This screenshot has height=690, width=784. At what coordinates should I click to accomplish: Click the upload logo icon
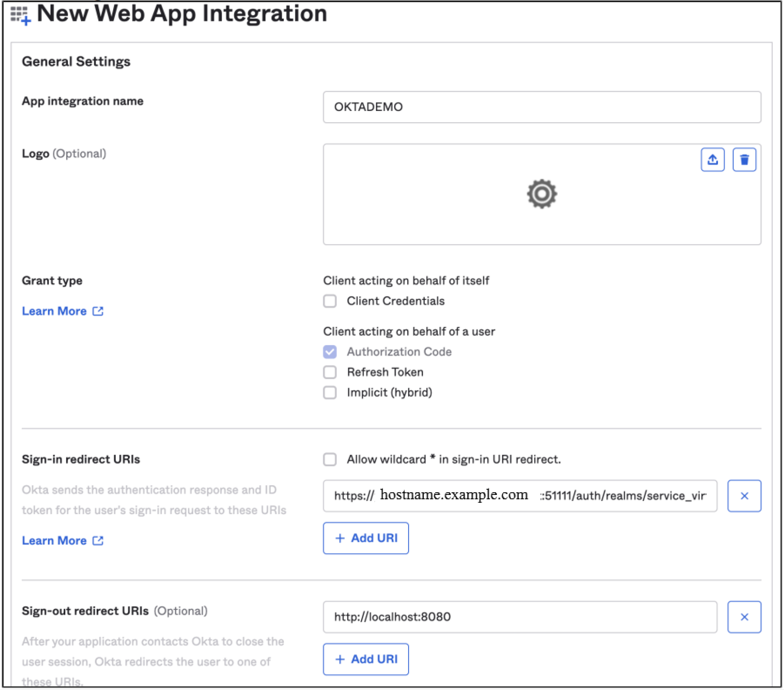(x=712, y=160)
